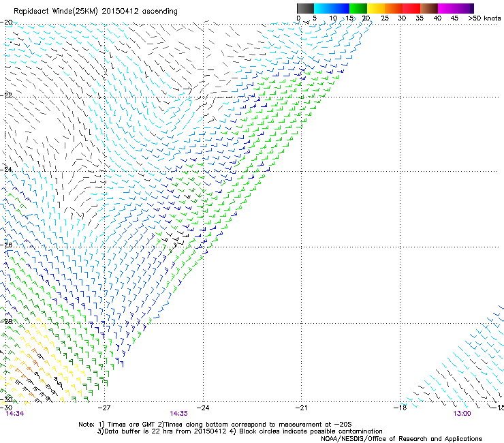This screenshot has width=504, height=443.
Task: Click the legend value '10'
Action: point(333,18)
